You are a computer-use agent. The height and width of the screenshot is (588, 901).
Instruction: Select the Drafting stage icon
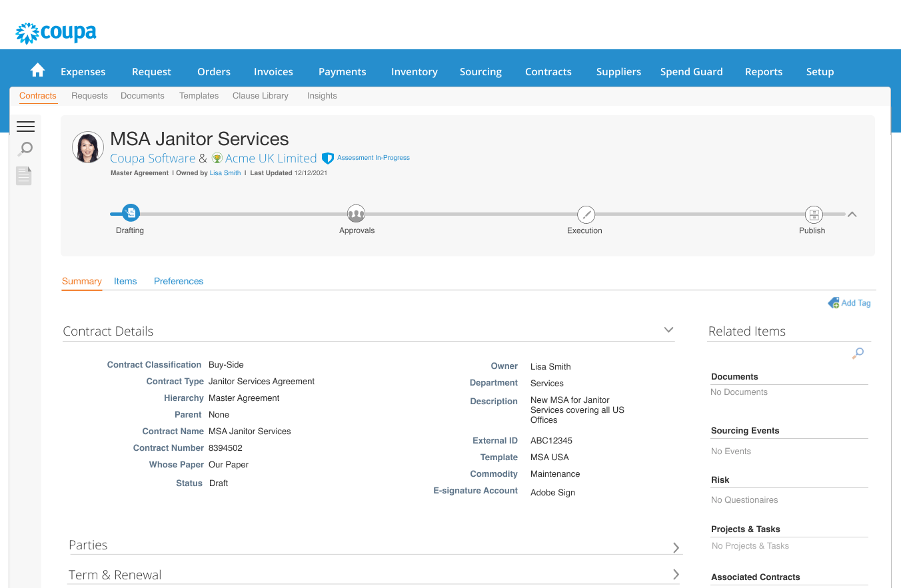(x=131, y=213)
